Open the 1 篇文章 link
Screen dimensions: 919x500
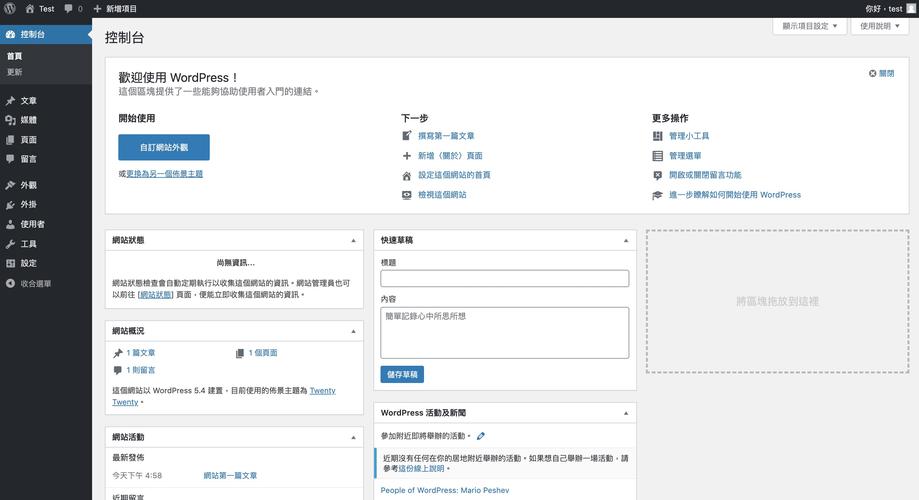141,353
